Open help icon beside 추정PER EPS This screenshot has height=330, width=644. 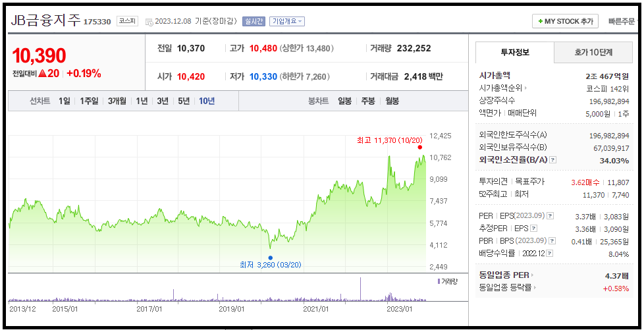[533, 228]
